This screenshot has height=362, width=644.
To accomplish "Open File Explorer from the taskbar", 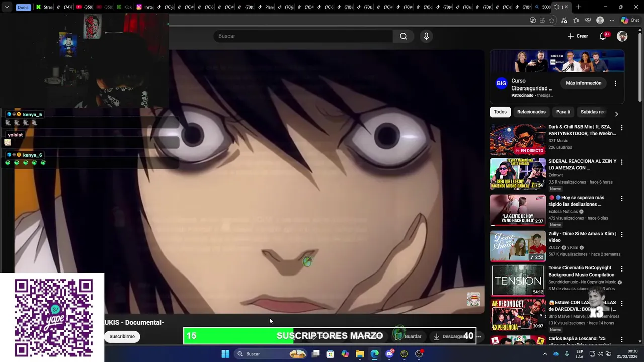I will point(360,354).
